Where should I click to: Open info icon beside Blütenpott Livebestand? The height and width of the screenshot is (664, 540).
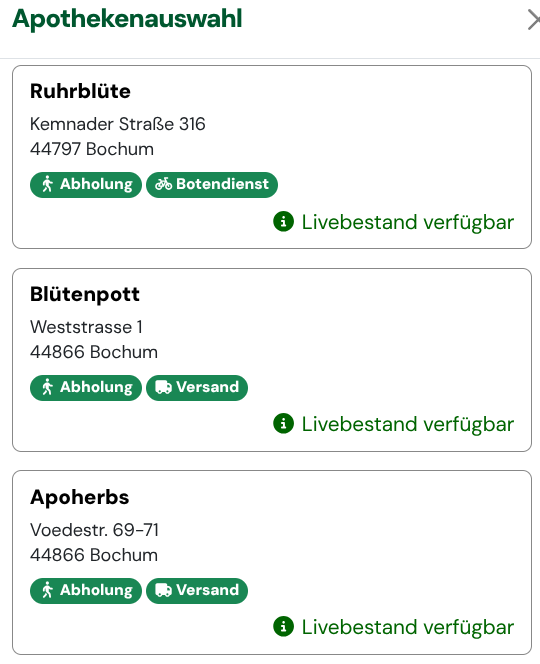click(283, 423)
